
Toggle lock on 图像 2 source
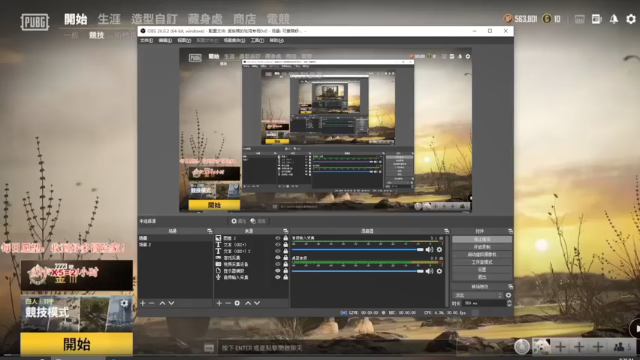(285, 238)
